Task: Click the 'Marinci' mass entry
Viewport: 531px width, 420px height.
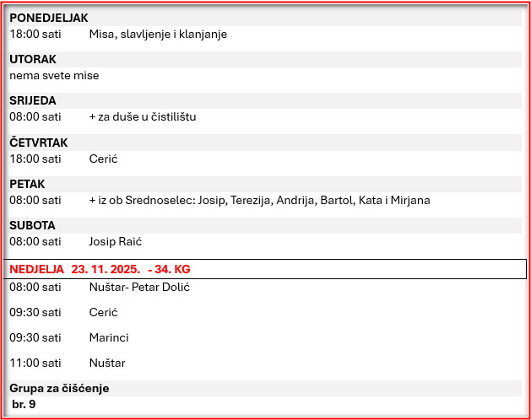Action: [109, 337]
